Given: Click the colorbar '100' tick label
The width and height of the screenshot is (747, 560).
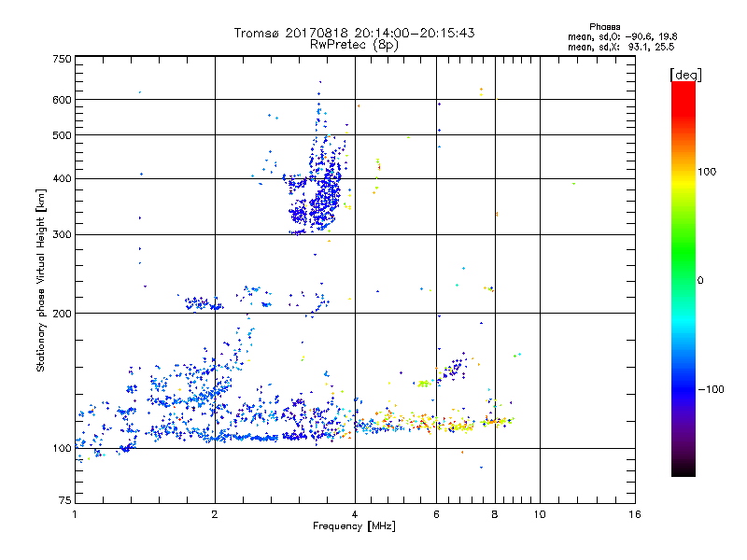Looking at the screenshot, I should 707,172.
